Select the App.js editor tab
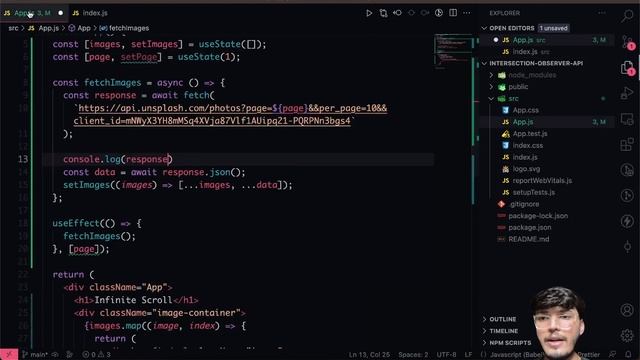Image resolution: width=640 pixels, height=360 pixels. (33, 13)
